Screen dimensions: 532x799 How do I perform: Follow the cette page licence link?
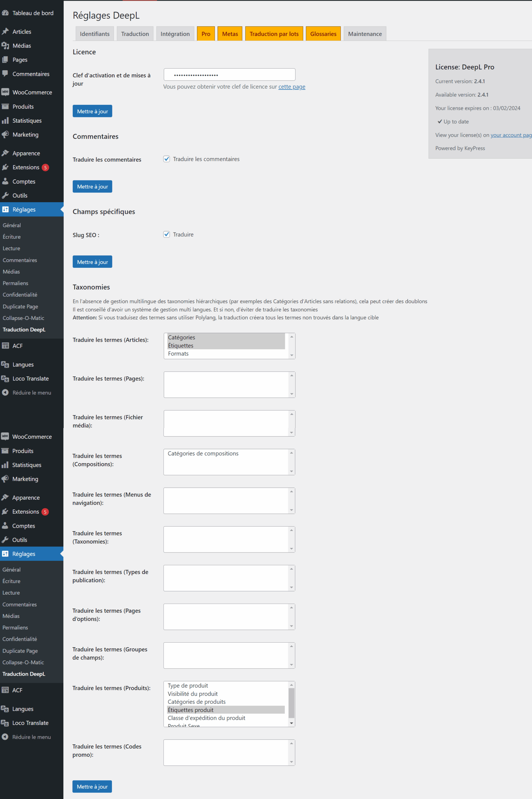[291, 86]
